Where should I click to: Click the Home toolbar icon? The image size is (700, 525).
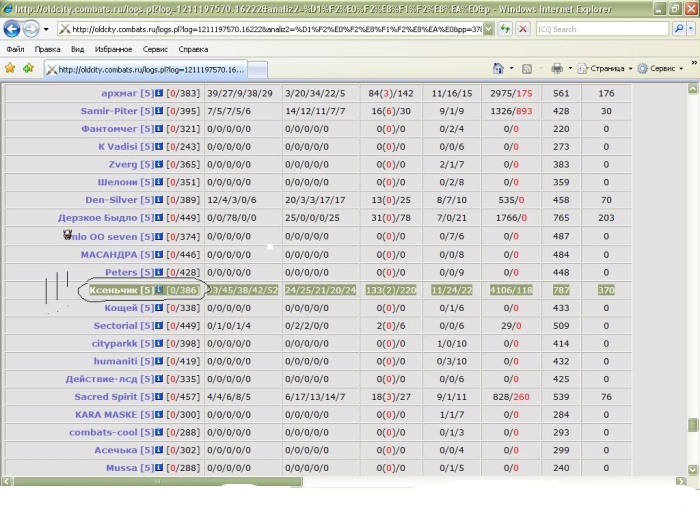pos(497,69)
